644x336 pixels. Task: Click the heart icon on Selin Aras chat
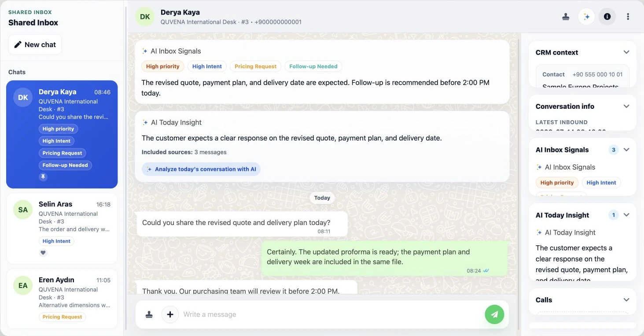point(43,253)
